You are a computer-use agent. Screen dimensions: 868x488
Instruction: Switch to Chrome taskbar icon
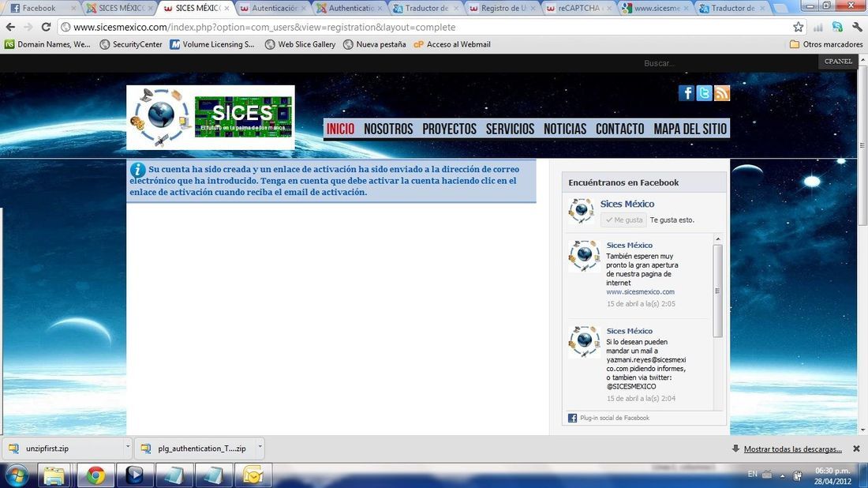click(x=95, y=475)
